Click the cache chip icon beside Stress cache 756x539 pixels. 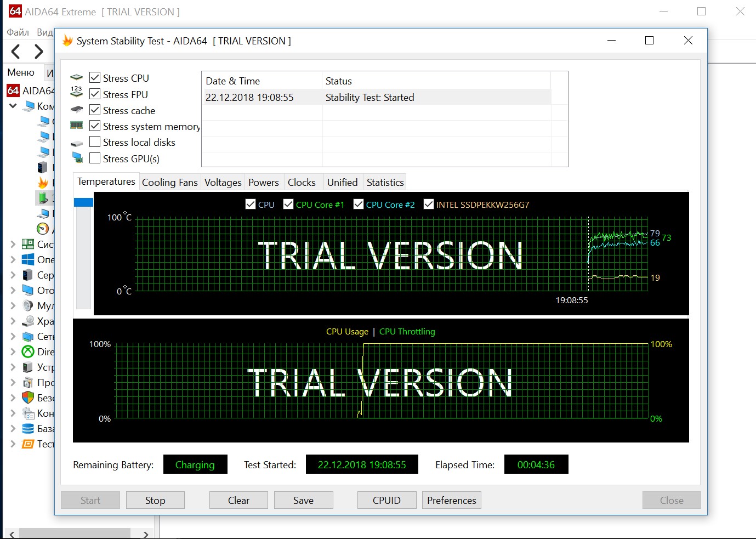(x=77, y=110)
